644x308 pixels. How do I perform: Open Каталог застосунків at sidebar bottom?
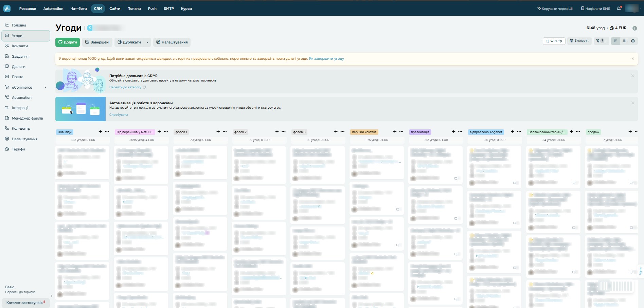click(x=26, y=303)
